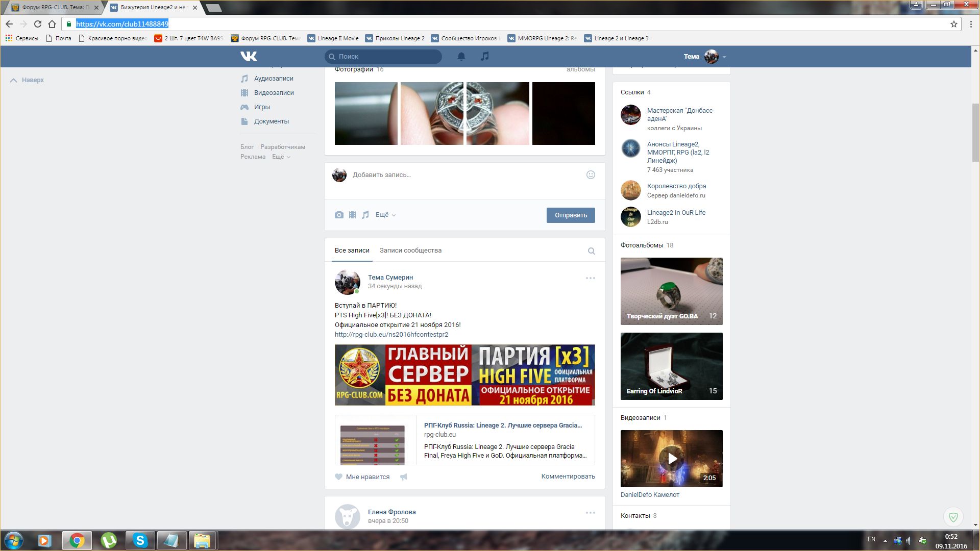Open Тема Сумерин profile name
Screen dimensions: 980x551
tap(390, 278)
